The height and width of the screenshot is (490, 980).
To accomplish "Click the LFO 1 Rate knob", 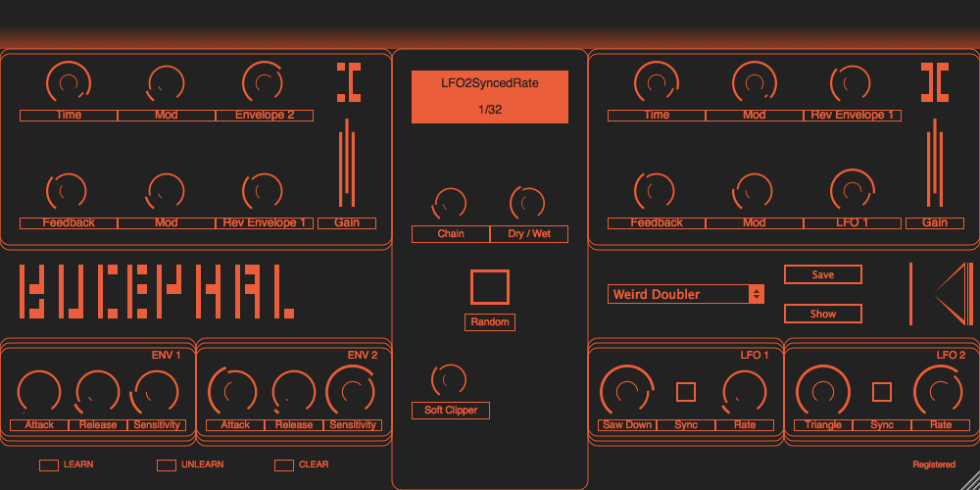I will [745, 392].
